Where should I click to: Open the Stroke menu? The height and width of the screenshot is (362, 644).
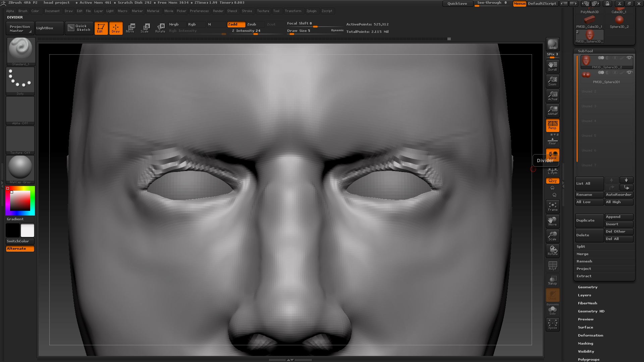point(247,11)
